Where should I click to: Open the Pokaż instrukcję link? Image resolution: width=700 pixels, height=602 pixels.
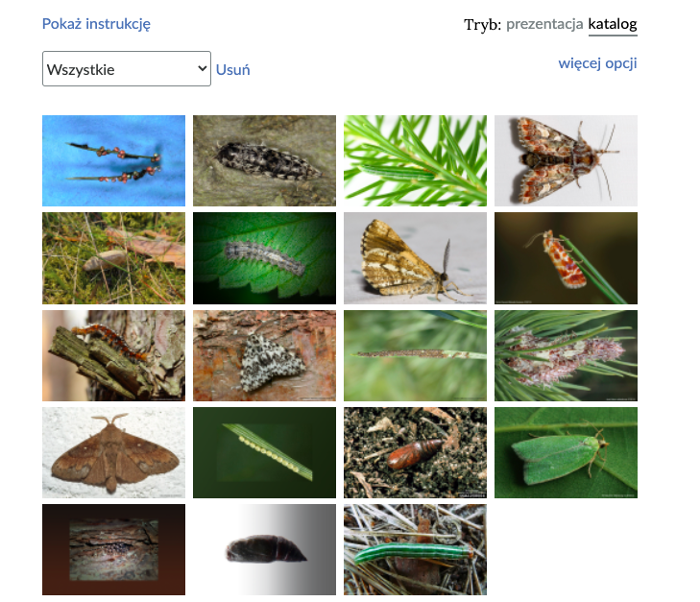click(x=96, y=24)
